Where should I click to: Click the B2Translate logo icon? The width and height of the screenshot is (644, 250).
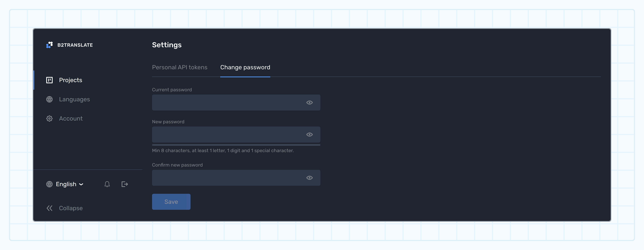(49, 45)
